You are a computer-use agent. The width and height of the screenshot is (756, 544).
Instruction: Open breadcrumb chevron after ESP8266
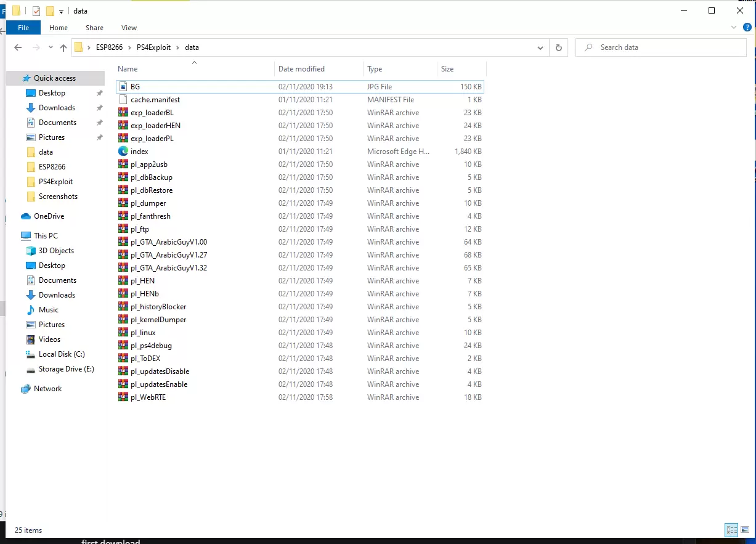129,47
